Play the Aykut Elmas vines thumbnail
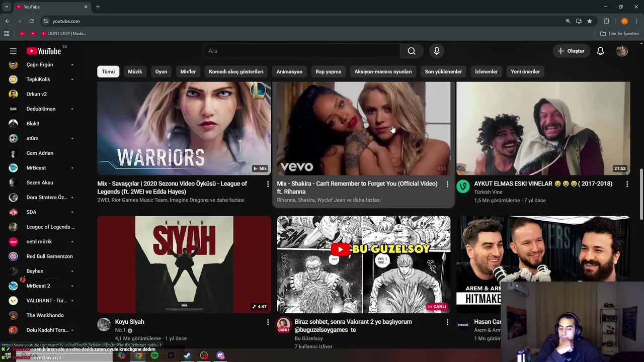 pos(543,129)
